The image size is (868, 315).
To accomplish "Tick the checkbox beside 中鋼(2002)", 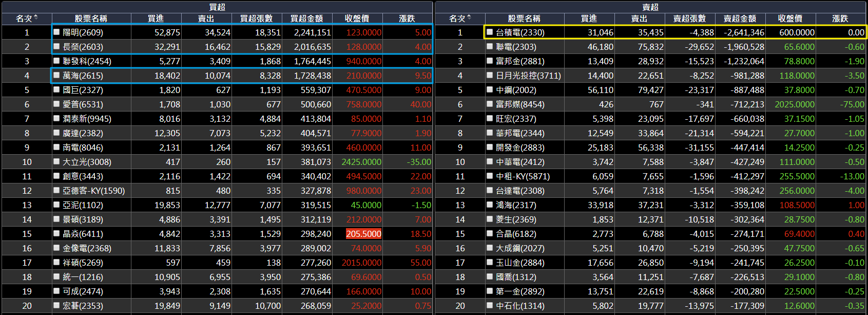I will click(490, 89).
